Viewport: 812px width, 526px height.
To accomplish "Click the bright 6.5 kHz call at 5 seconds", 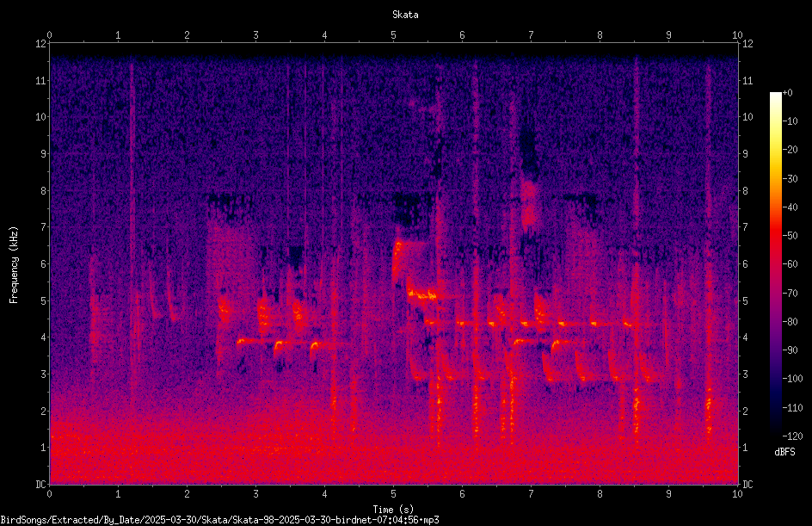I will [x=397, y=258].
